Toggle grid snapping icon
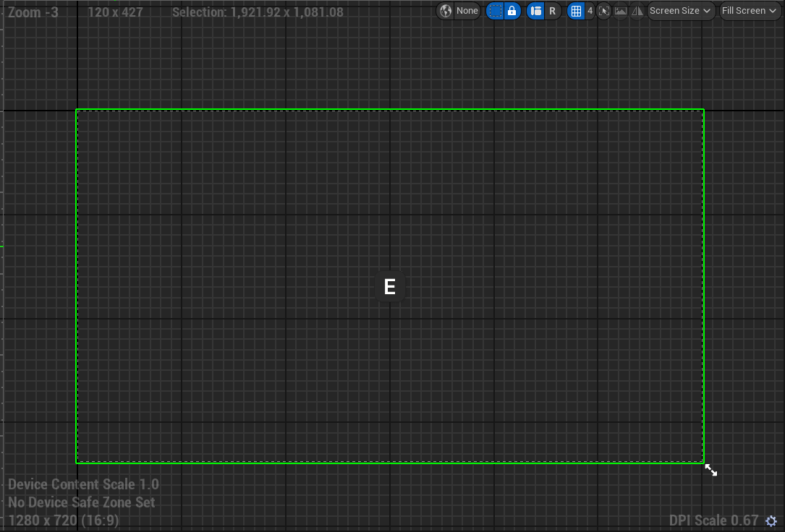Image resolution: width=785 pixels, height=532 pixels. [576, 11]
